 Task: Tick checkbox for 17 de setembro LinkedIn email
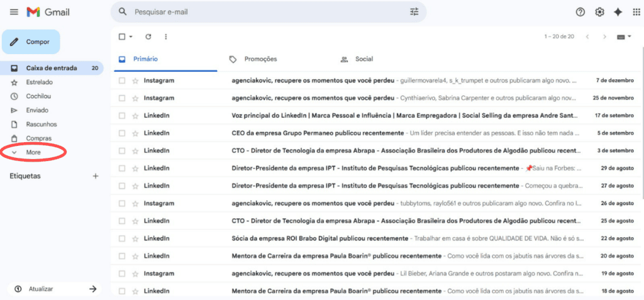point(122,116)
